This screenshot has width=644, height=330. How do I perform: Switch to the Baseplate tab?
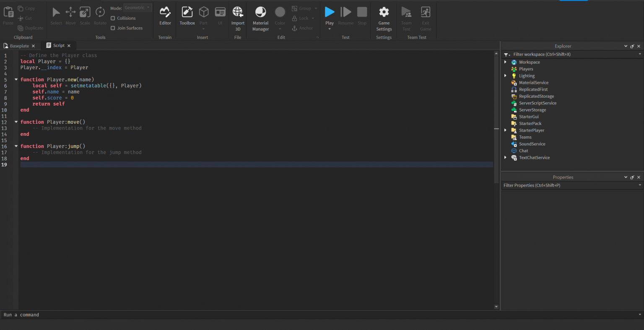point(18,45)
